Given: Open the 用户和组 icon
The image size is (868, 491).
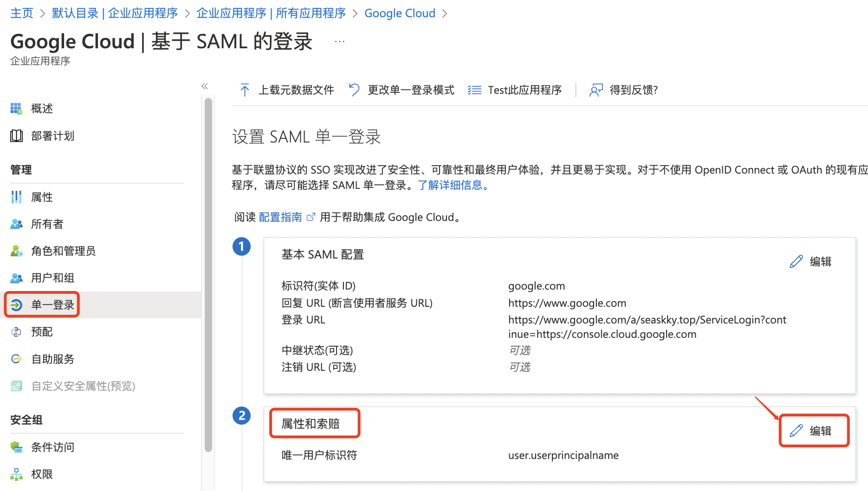Looking at the screenshot, I should click(16, 278).
